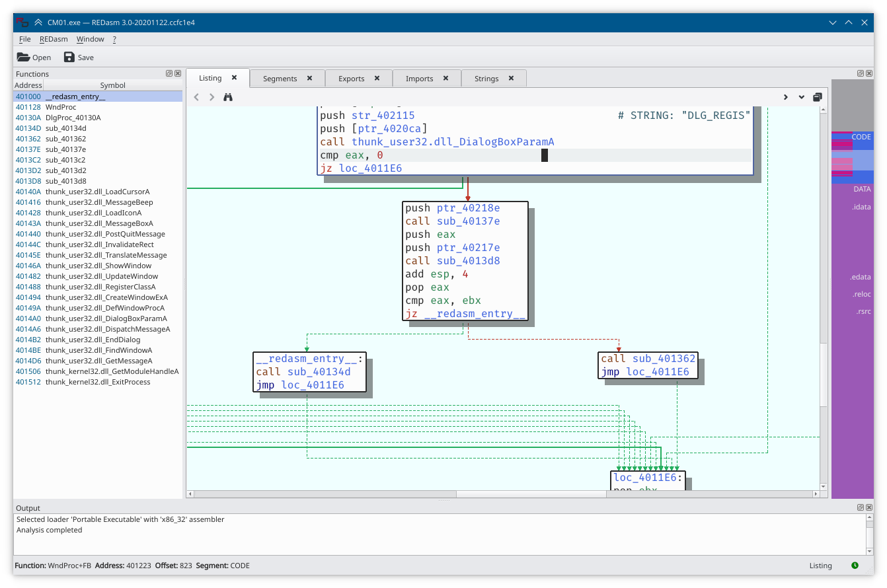887x588 pixels.
Task: Float the Output panel
Action: point(860,507)
